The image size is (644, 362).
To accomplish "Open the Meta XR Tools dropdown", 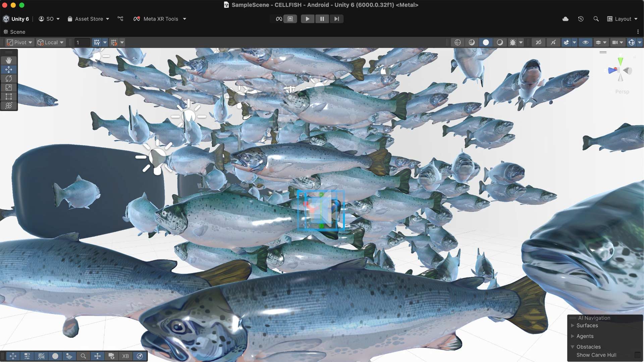I will [x=160, y=19].
